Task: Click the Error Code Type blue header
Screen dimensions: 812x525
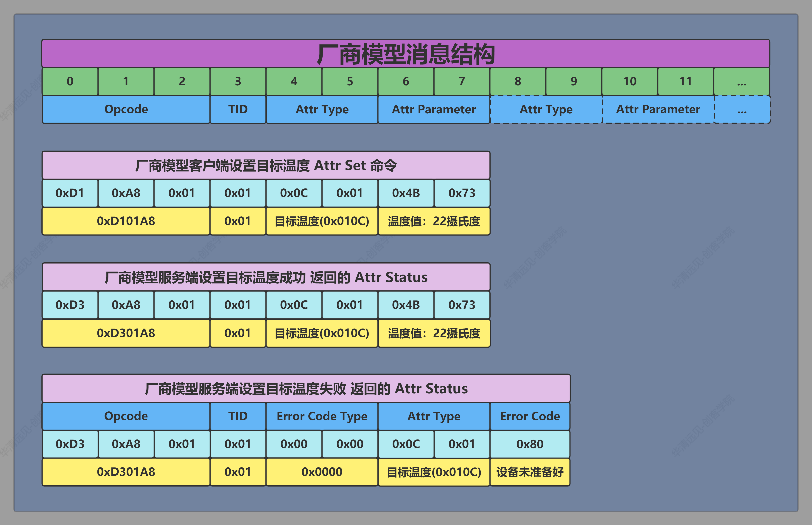Action: click(x=322, y=416)
